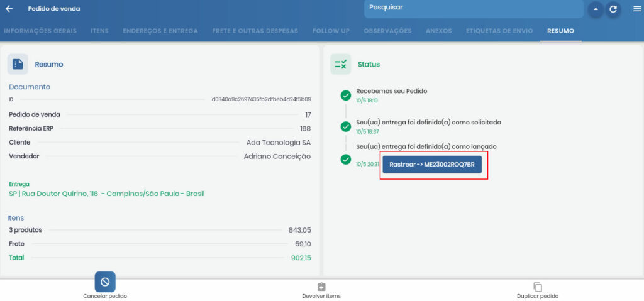Click the delivery address link

point(106,194)
